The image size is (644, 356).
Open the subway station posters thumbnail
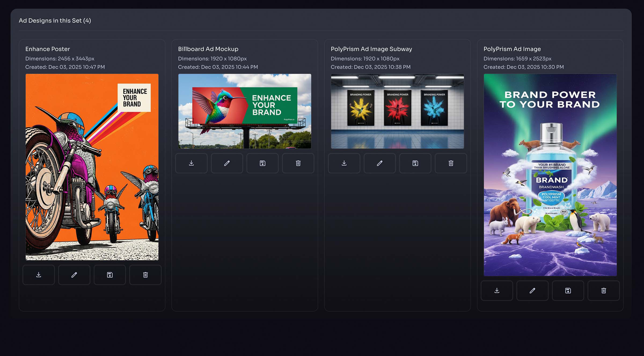coord(397,111)
